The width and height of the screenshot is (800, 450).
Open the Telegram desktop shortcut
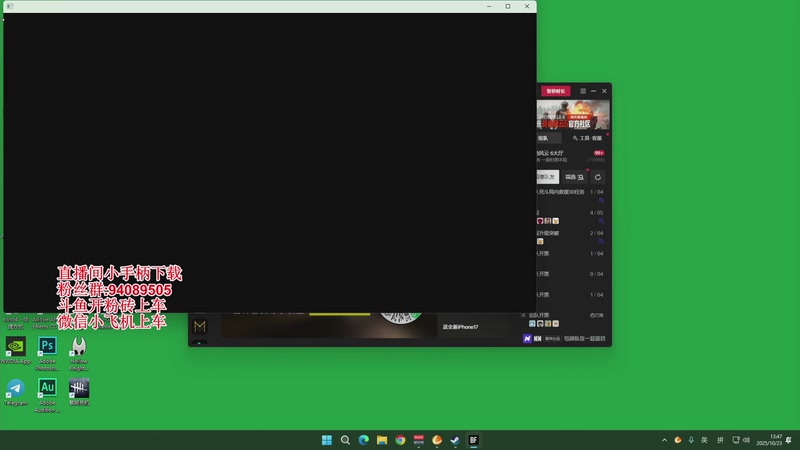pos(15,392)
